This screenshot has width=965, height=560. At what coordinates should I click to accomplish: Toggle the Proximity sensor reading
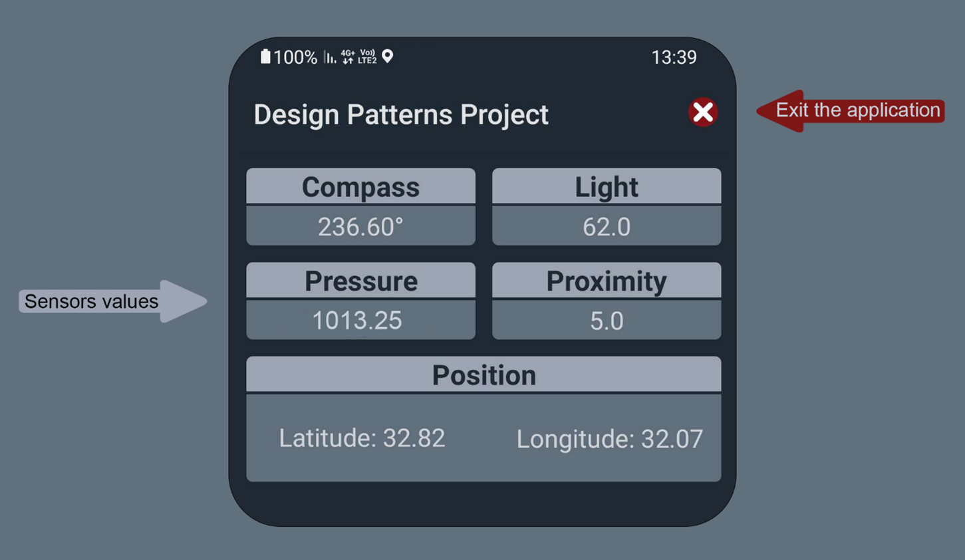607,321
